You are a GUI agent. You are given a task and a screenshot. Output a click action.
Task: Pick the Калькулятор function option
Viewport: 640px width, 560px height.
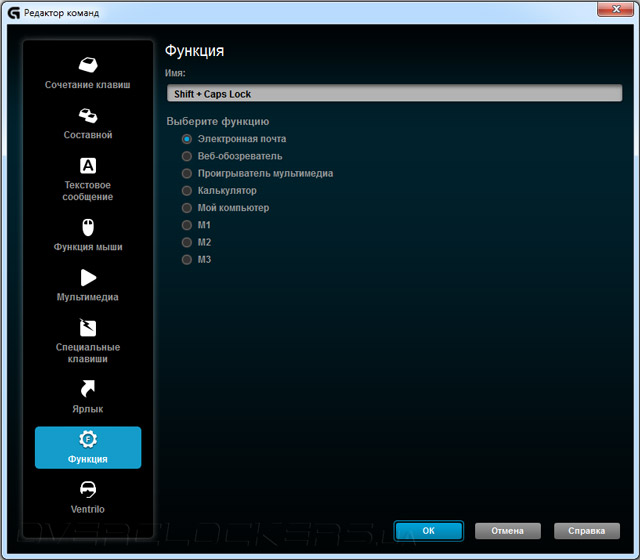click(x=187, y=191)
